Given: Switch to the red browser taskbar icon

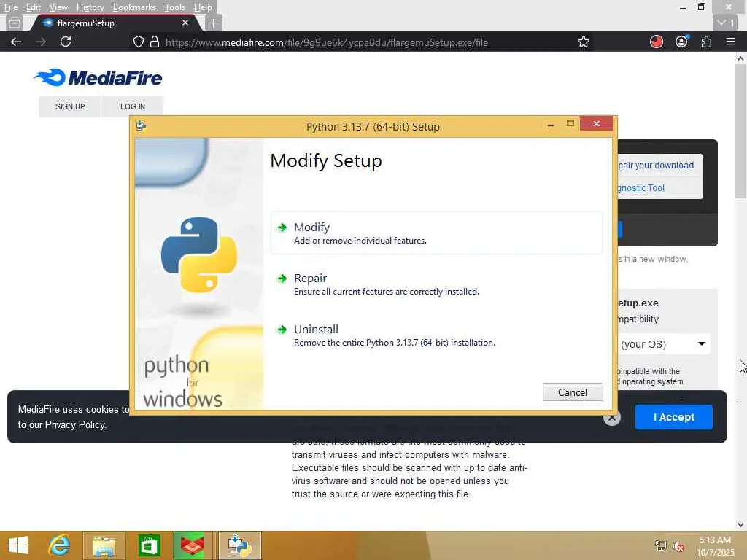Looking at the screenshot, I should (193, 545).
